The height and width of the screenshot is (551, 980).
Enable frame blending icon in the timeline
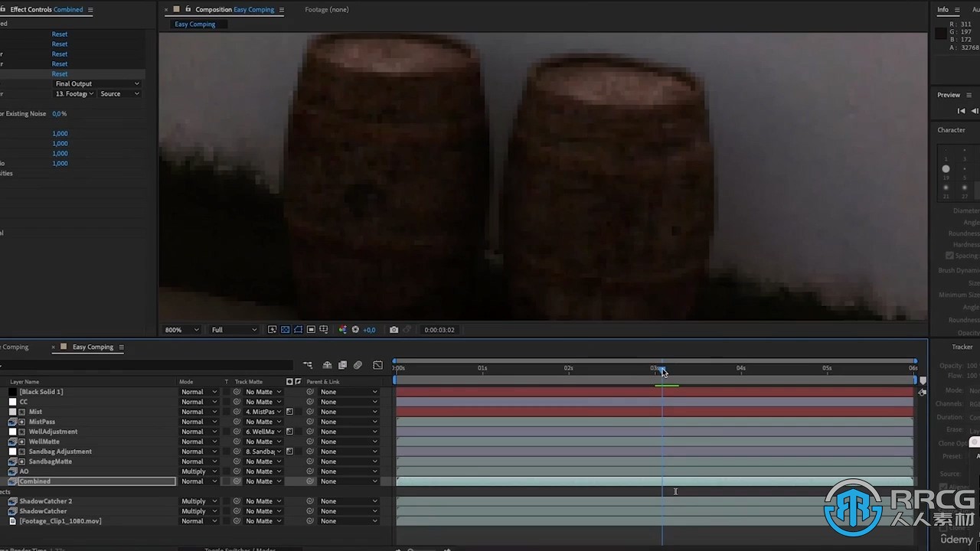point(342,365)
